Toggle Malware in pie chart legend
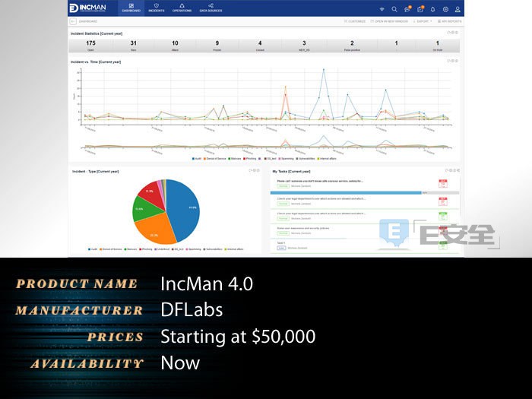The height and width of the screenshot is (399, 532). point(131,249)
